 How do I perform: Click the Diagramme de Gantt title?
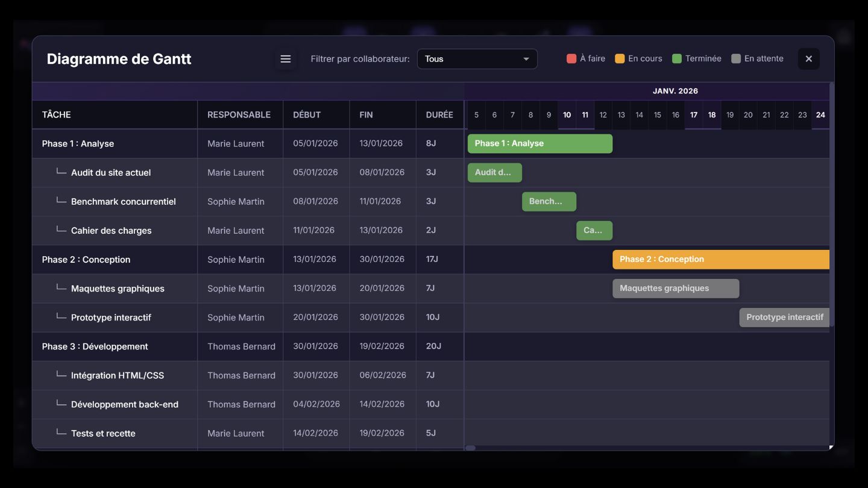click(119, 59)
